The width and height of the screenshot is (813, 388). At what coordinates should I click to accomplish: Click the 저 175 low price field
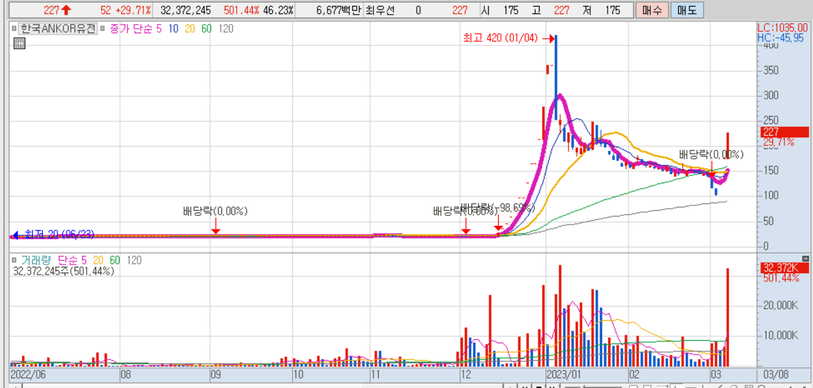(x=600, y=10)
